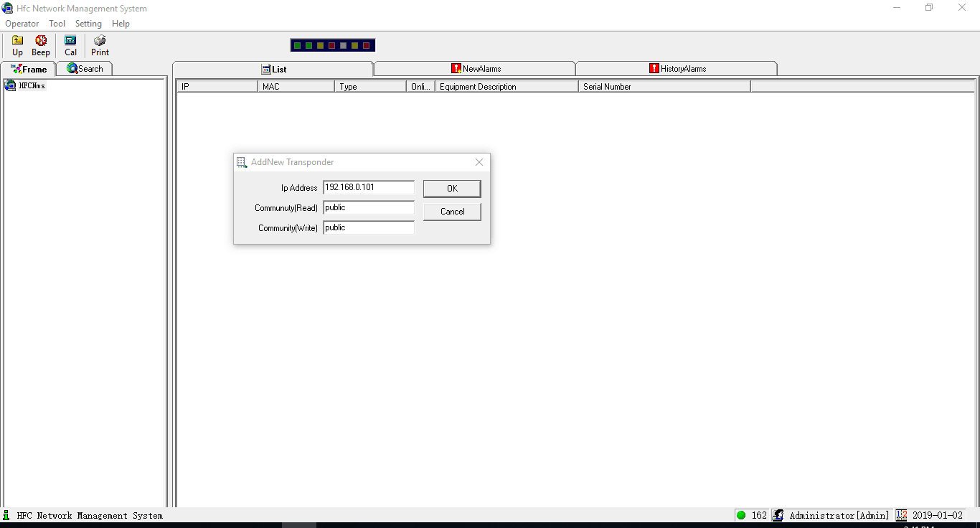Click the Onli... column header
Screen dimensions: 980x528
[420, 86]
